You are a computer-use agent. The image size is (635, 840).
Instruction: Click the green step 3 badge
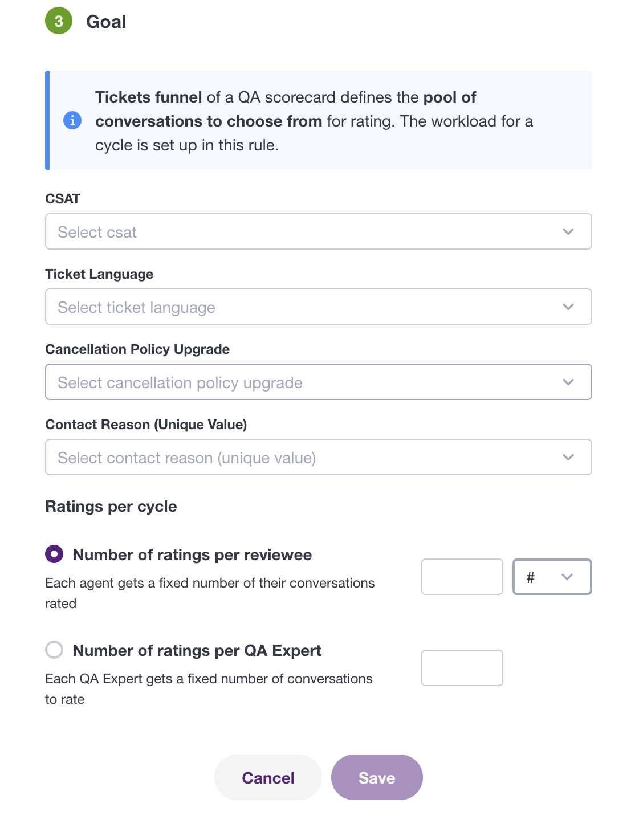[x=59, y=21]
